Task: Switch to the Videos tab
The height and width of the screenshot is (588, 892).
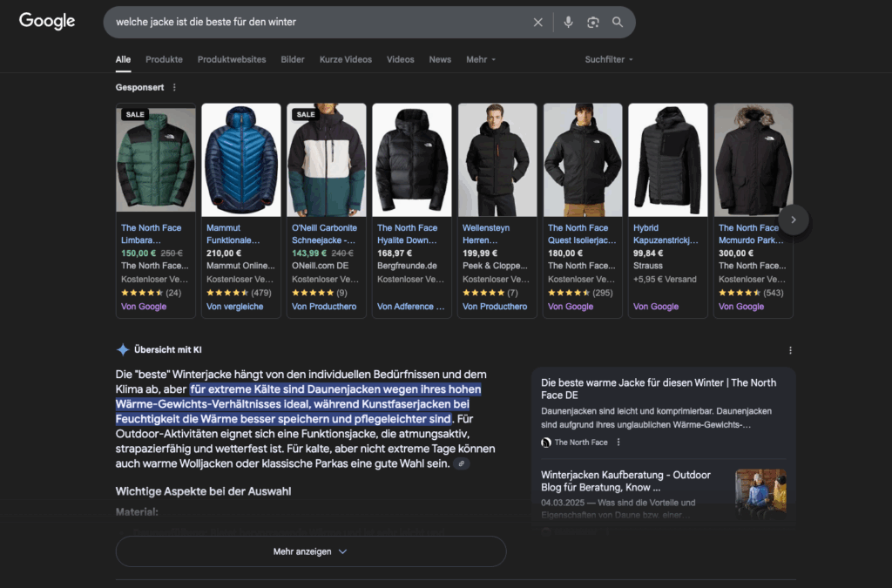Action: click(400, 59)
